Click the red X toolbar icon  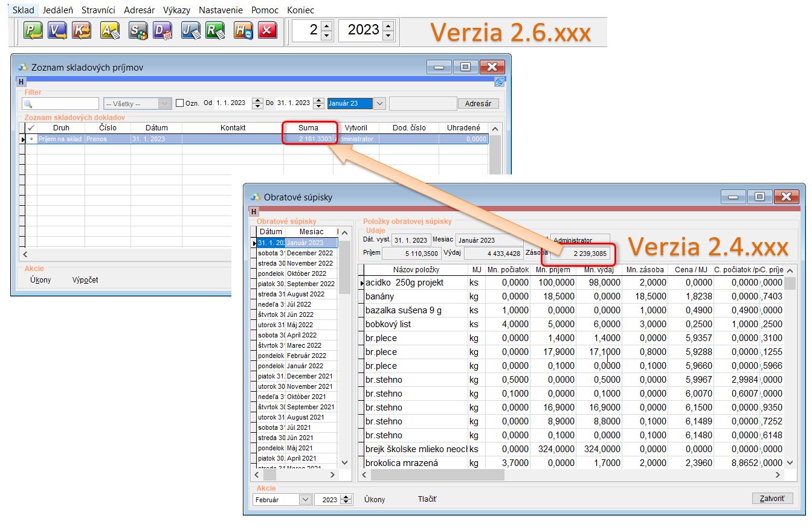tap(267, 30)
